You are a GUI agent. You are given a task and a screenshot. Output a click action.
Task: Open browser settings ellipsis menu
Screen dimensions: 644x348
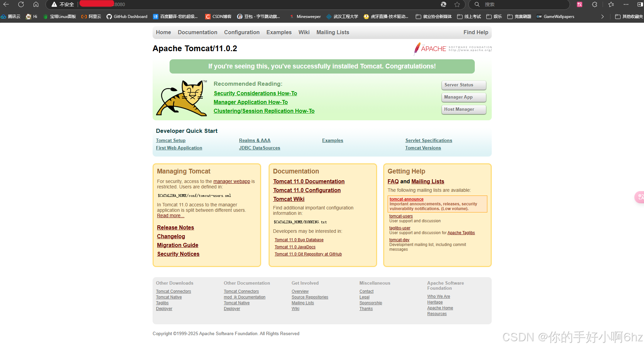click(x=626, y=4)
